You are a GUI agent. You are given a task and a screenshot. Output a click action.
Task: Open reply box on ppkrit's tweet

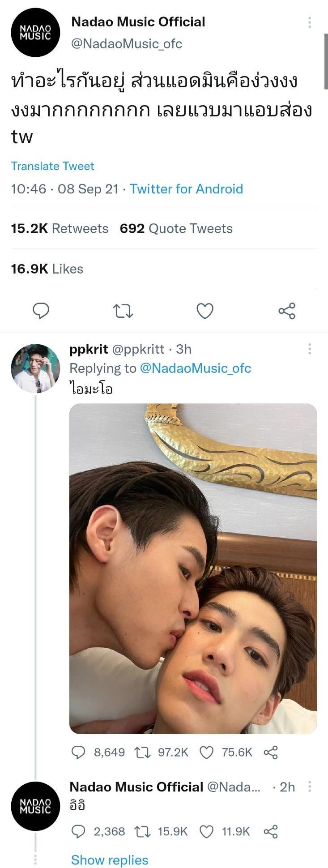(x=78, y=752)
